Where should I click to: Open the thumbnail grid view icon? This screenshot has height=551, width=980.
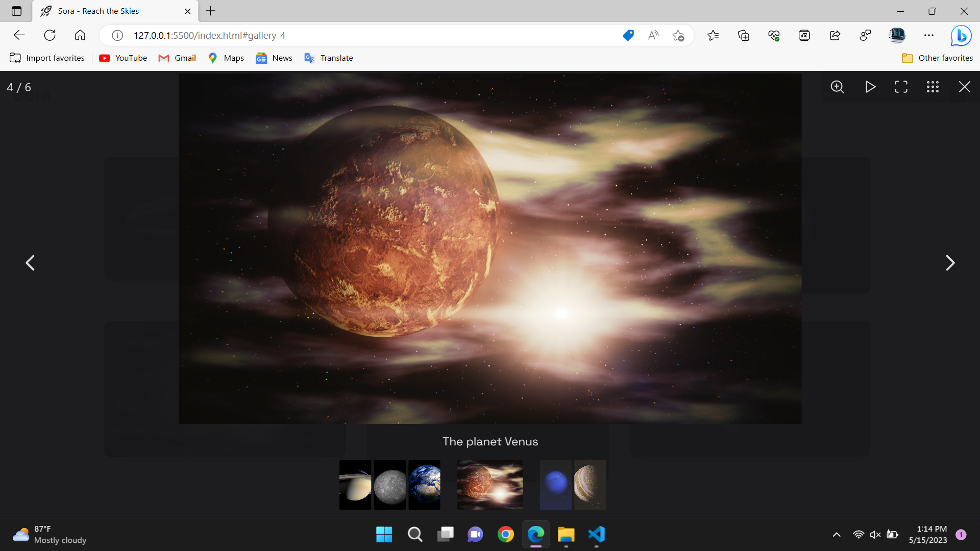pyautogui.click(x=933, y=87)
